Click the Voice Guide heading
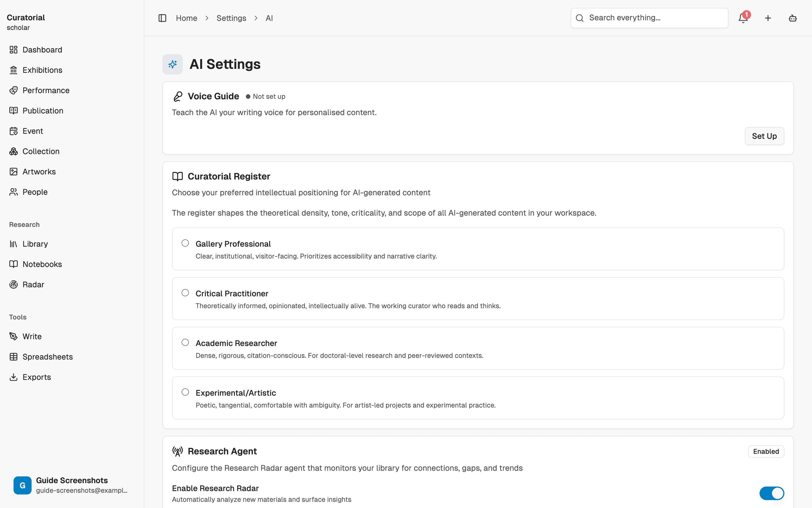 213,97
